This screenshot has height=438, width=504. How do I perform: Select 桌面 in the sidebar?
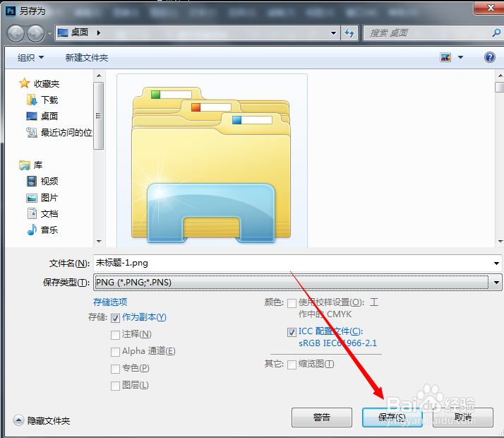point(49,116)
